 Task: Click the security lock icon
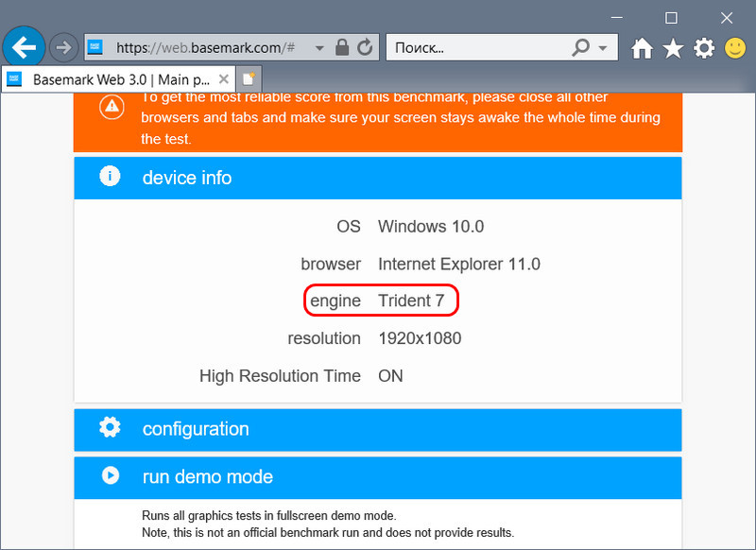pos(342,47)
